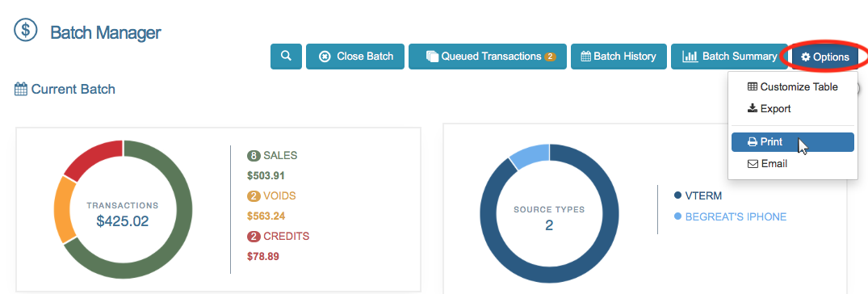Image resolution: width=868 pixels, height=294 pixels.
Task: Open the Options dropdown
Action: (825, 57)
